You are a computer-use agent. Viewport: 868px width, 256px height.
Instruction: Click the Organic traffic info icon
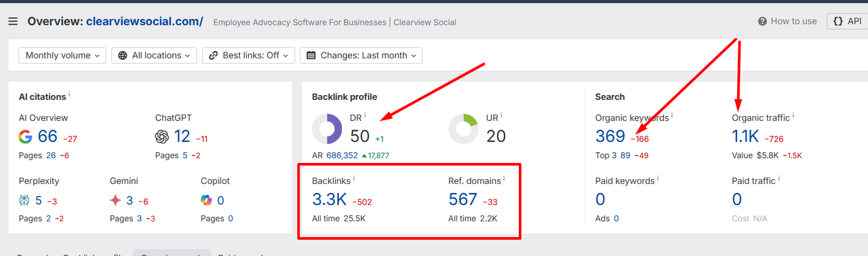click(x=793, y=115)
